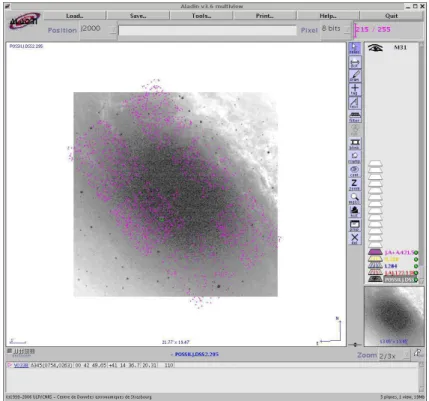Select the red catalog plane icon
Screen dimensions: 429x401
pos(375,272)
